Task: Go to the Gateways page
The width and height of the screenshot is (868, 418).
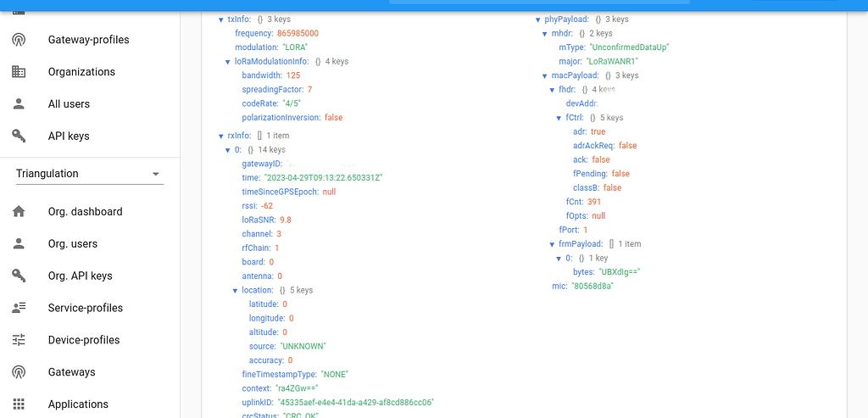Action: tap(71, 372)
